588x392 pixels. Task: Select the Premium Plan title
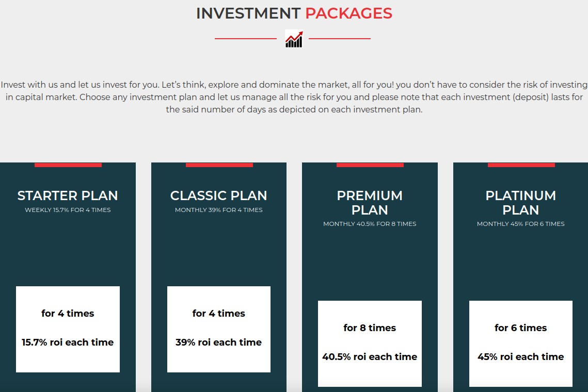click(370, 203)
